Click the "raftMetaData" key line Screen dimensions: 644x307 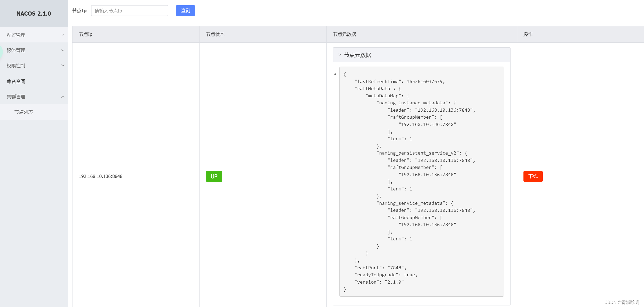point(378,88)
